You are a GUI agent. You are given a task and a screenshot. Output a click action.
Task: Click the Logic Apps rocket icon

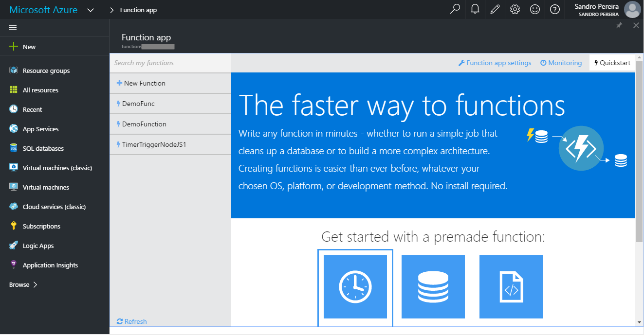click(14, 246)
